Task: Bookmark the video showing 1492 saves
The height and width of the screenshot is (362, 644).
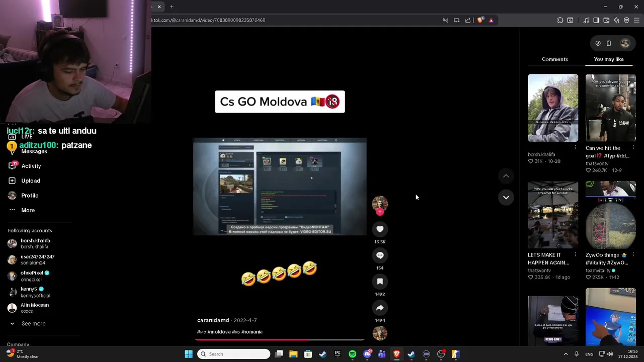Action: pyautogui.click(x=380, y=282)
